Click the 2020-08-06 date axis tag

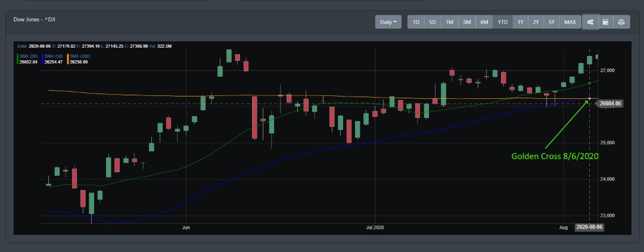point(589,227)
